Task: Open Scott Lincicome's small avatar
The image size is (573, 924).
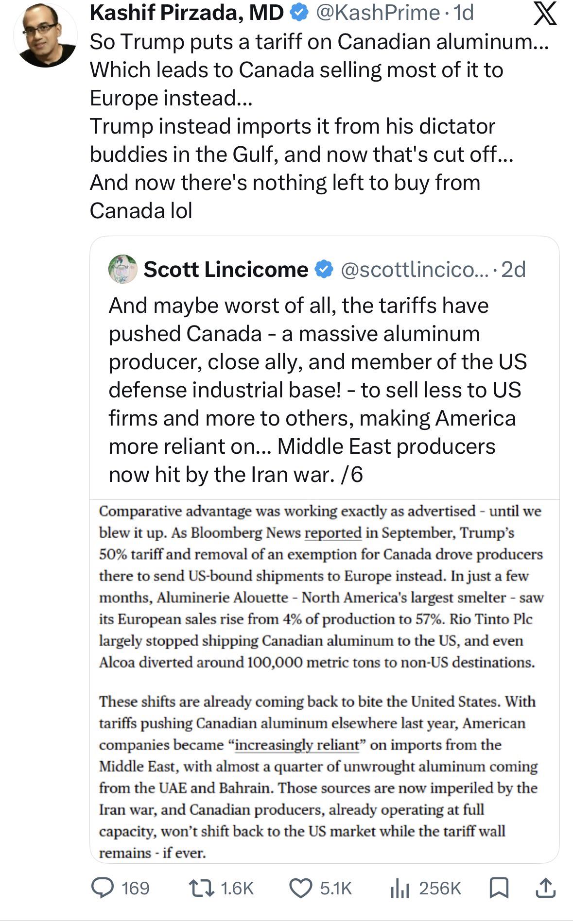Action: [x=122, y=269]
